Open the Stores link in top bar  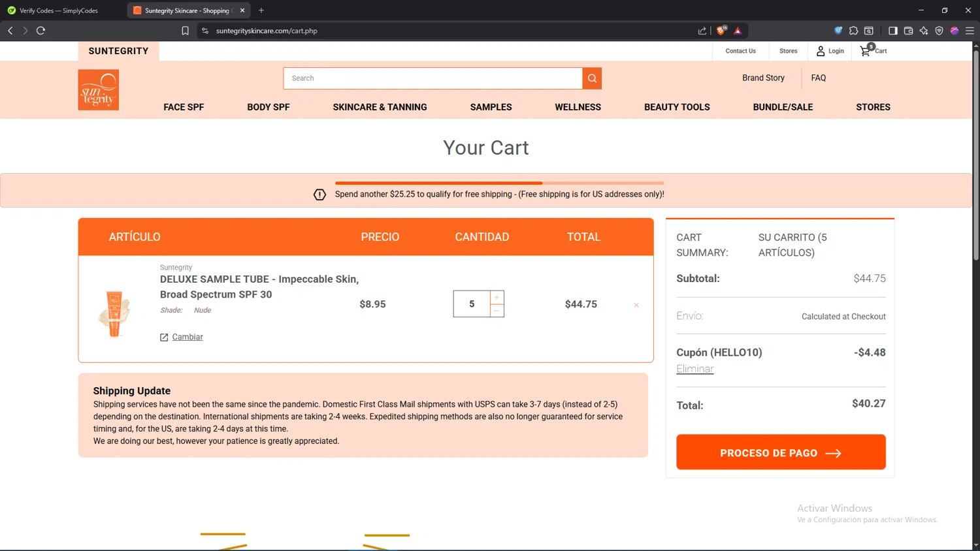tap(788, 51)
